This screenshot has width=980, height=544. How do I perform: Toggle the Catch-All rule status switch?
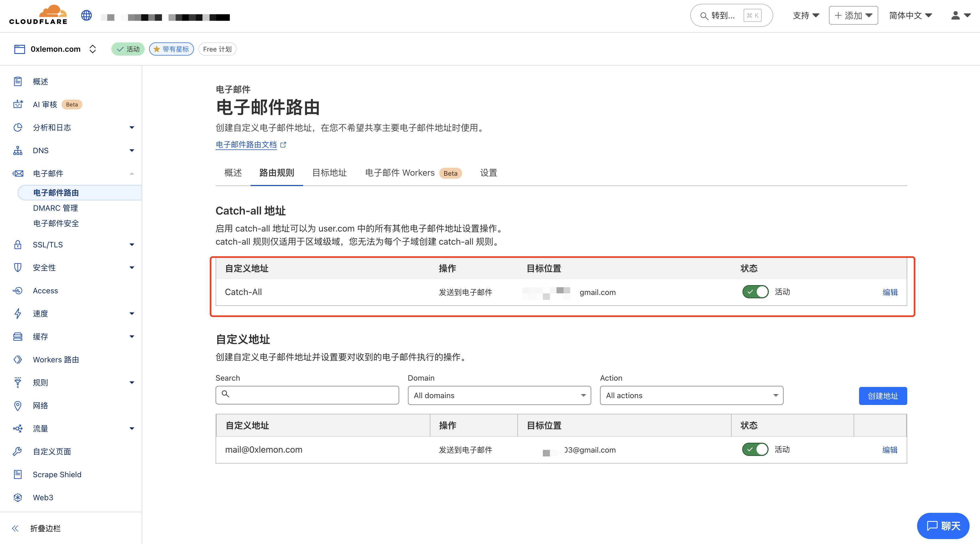tap(755, 292)
